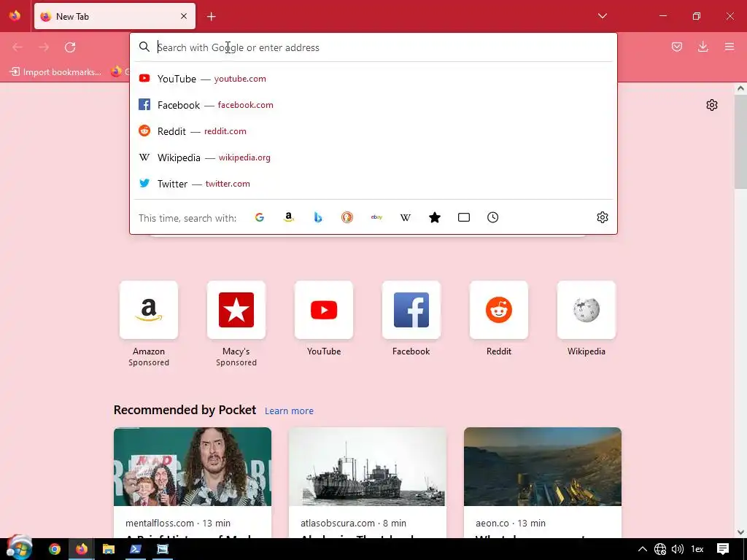Expand the list all tabs chevron
The width and height of the screenshot is (747, 560).
[602, 16]
